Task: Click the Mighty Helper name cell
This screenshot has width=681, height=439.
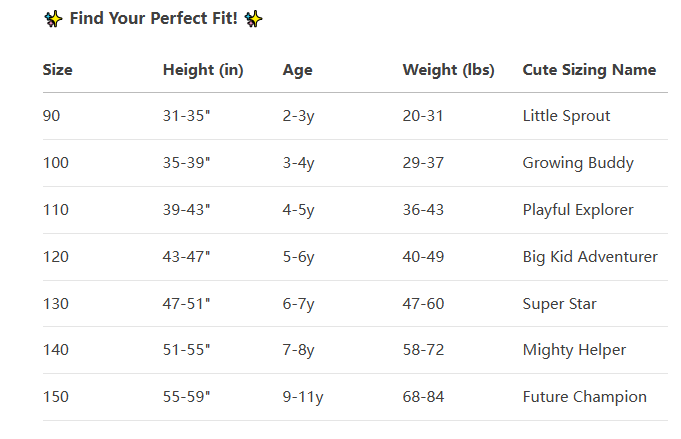Action: coord(574,350)
